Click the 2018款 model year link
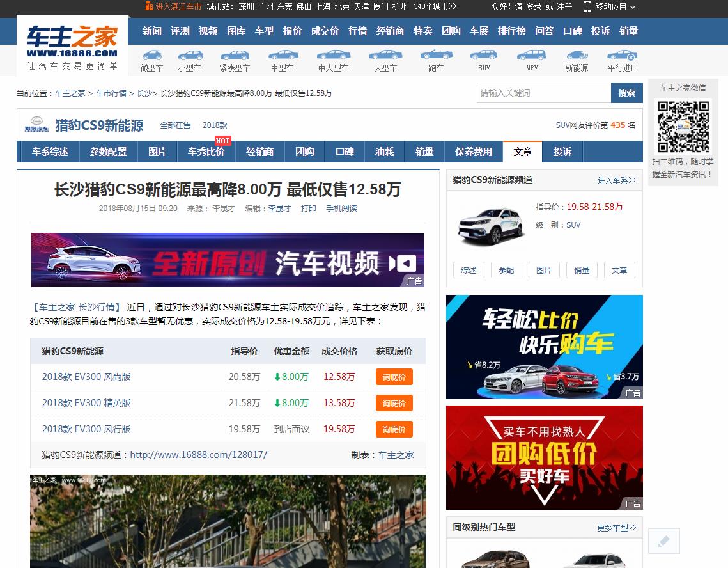 [215, 125]
